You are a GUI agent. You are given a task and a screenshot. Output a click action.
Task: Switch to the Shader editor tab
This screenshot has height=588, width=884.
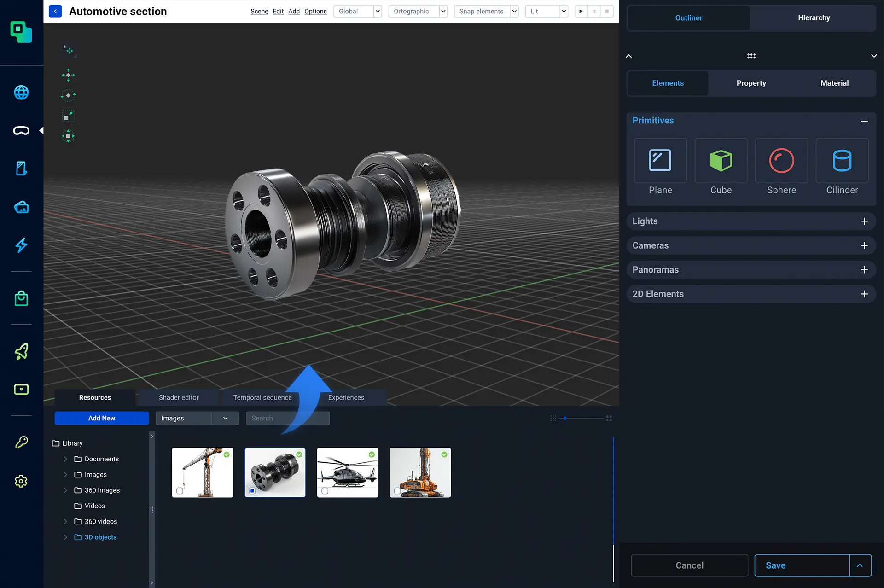tap(178, 397)
